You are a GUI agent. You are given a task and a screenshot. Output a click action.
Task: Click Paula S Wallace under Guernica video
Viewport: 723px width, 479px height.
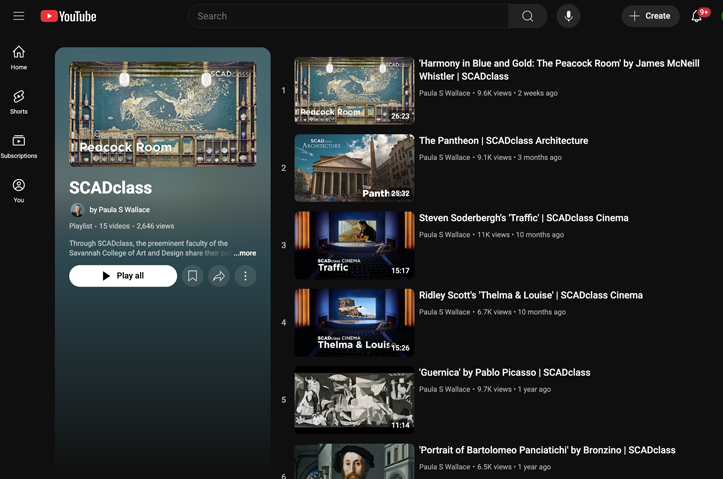444,389
